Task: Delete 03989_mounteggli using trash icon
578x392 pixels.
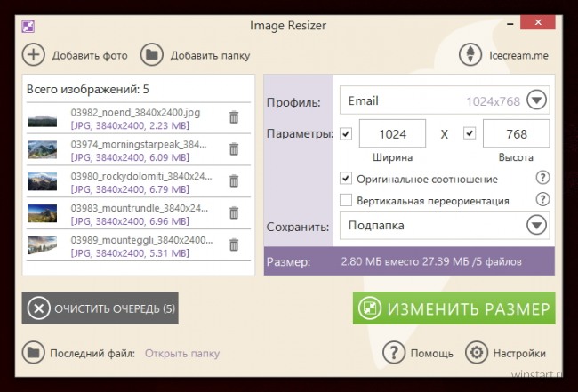Action: [x=234, y=244]
